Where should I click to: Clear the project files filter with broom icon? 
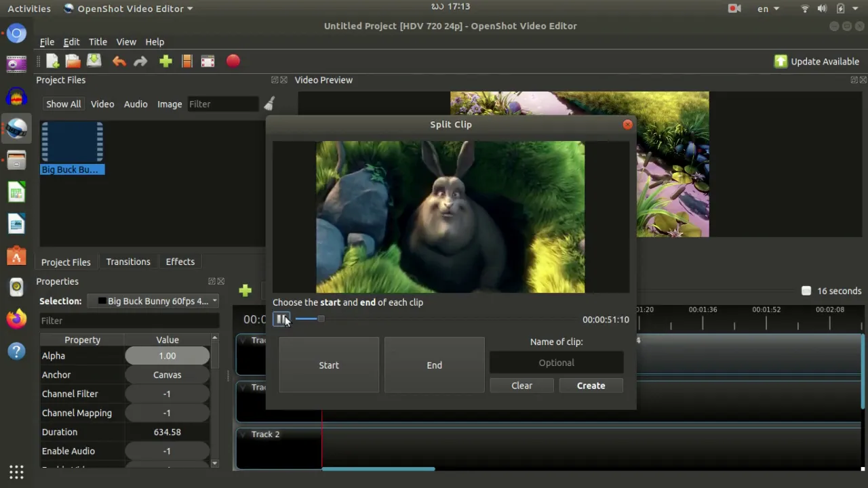pyautogui.click(x=269, y=104)
